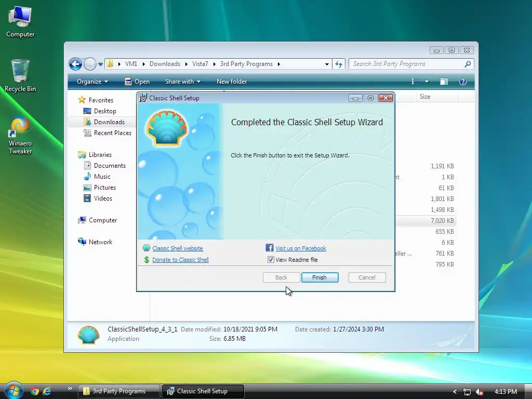Image resolution: width=532 pixels, height=399 pixels.
Task: Select Computer in the navigation pane
Action: [102, 220]
